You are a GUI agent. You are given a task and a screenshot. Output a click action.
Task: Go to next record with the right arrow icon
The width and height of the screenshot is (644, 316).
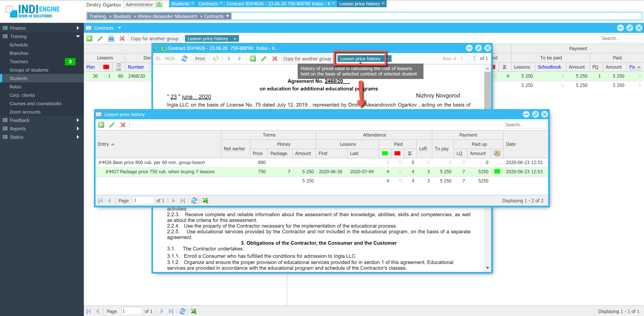click(239, 59)
